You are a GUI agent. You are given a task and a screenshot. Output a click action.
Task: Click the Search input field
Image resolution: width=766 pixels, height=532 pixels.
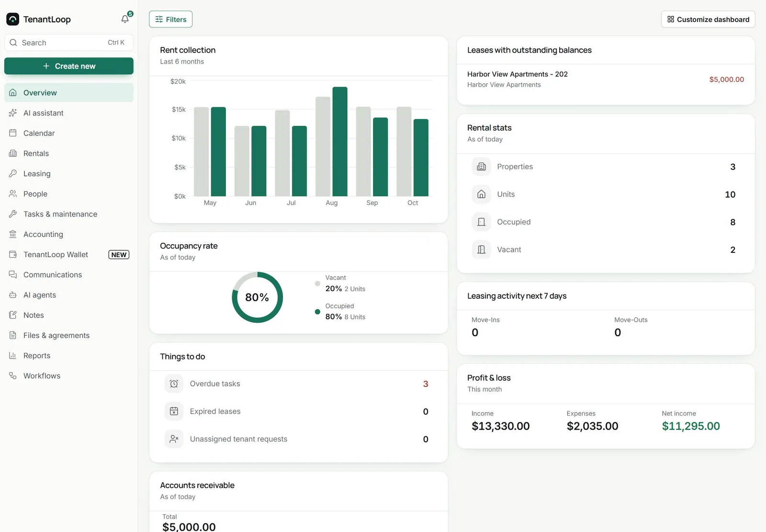coord(69,43)
